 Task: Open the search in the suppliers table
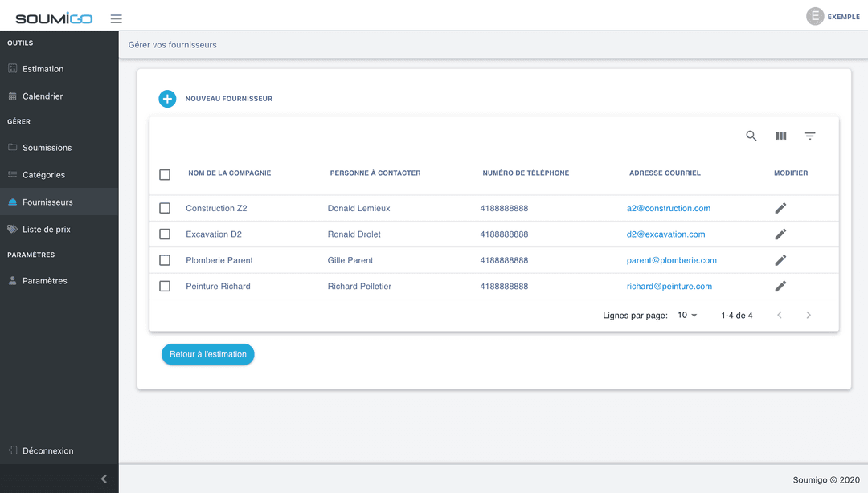[x=751, y=136]
